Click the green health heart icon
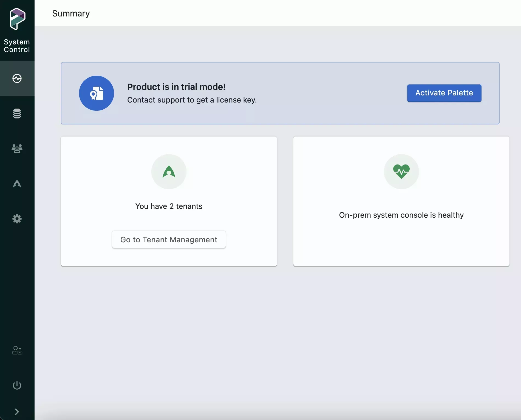Image resolution: width=521 pixels, height=420 pixels. point(401,172)
